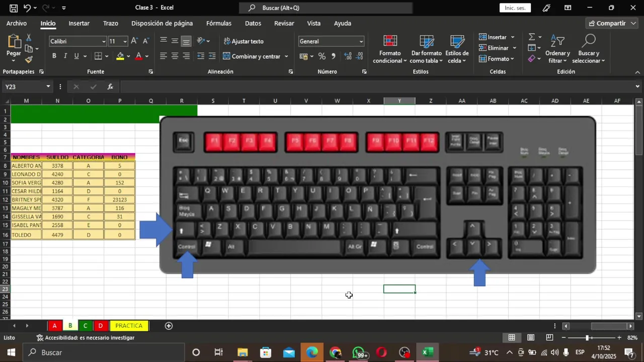Click the AutoSum sigma icon
This screenshot has height=362, width=644.
[532, 37]
